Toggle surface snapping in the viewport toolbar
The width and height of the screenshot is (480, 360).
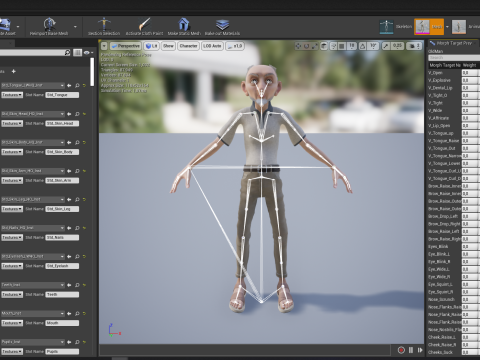[333, 46]
